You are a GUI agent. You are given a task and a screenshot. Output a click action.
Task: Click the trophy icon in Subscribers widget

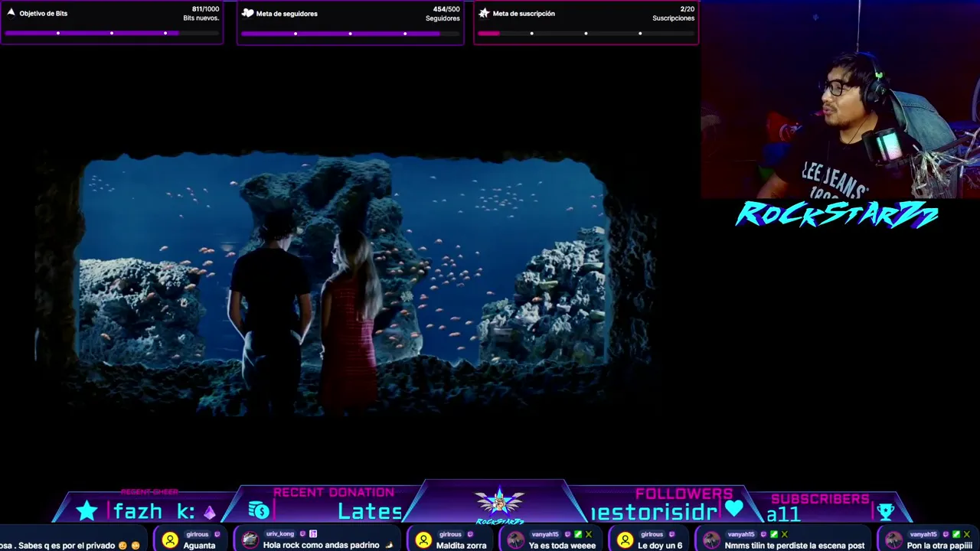[x=886, y=511]
